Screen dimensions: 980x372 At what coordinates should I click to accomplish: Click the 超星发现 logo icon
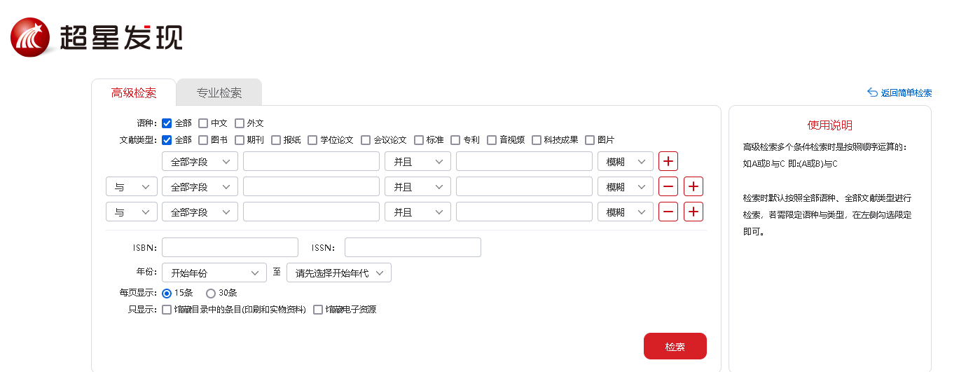click(x=30, y=37)
